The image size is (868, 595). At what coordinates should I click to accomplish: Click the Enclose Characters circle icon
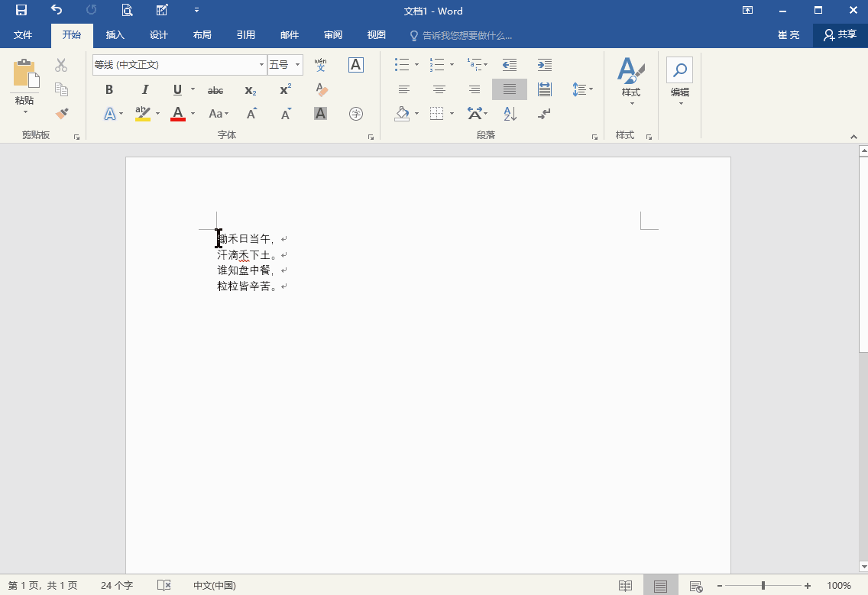click(x=356, y=114)
